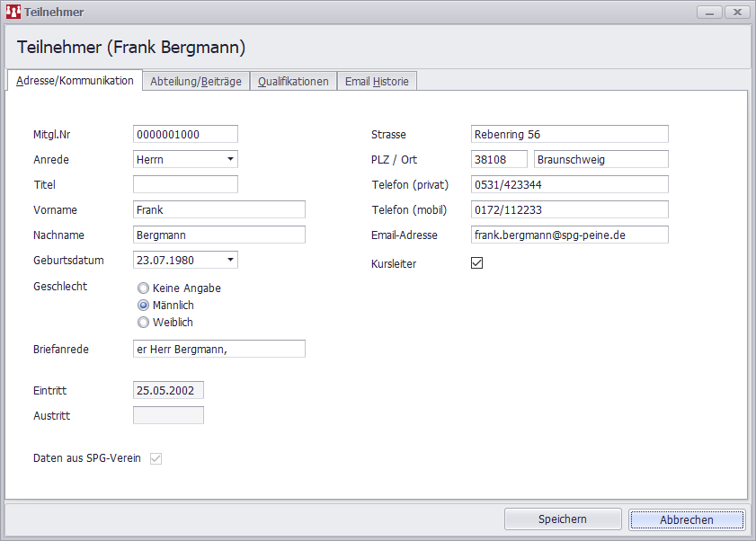756x541 pixels.
Task: Click the Briefanrede text field
Action: click(219, 349)
